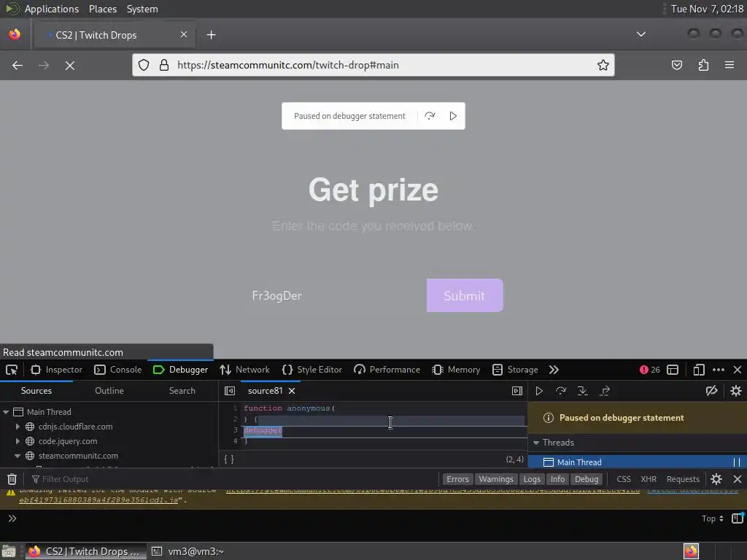Viewport: 747px width, 560px height.
Task: Step over in the paused overlay
Action: click(430, 116)
